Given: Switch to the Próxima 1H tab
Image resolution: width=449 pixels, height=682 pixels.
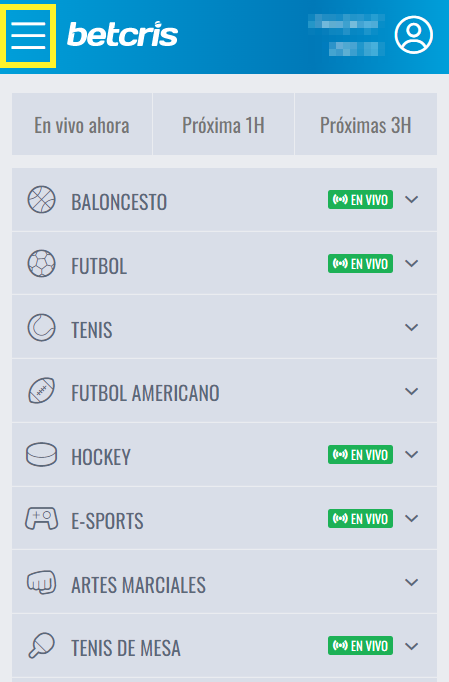Looking at the screenshot, I should coord(224,124).
